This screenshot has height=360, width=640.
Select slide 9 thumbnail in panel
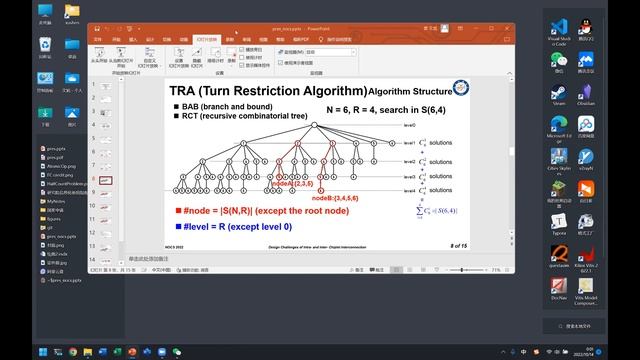coord(106,194)
